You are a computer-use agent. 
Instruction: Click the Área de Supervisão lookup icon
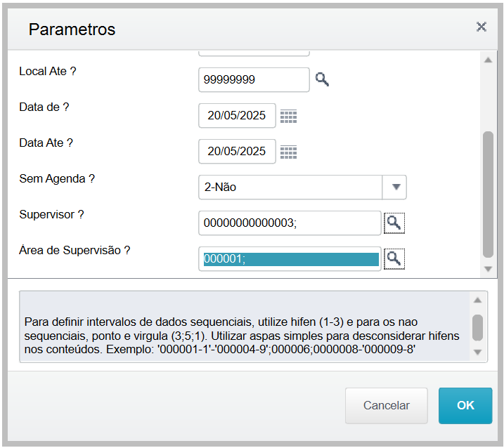pyautogui.click(x=394, y=259)
